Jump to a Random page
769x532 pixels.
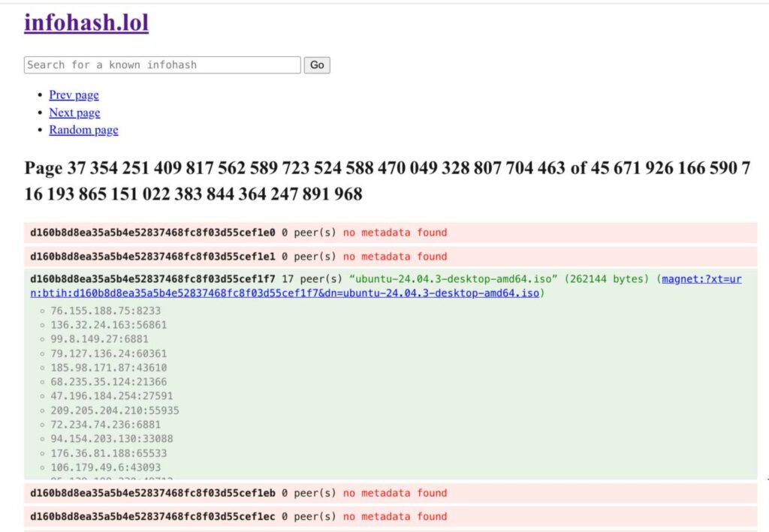[83, 130]
